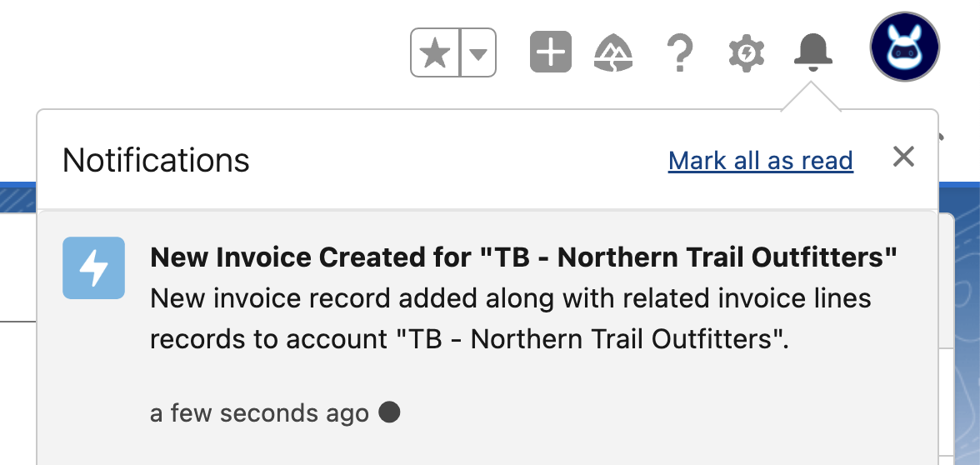Viewport: 980px width, 465px height.
Task: Click the 'records to account' text line
Action: [x=470, y=339]
